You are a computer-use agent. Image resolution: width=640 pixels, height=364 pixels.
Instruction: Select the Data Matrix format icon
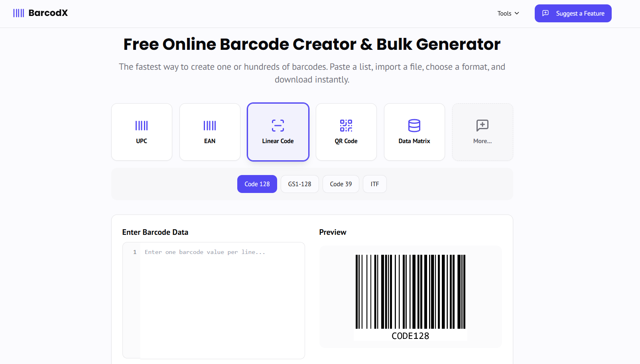pyautogui.click(x=414, y=126)
